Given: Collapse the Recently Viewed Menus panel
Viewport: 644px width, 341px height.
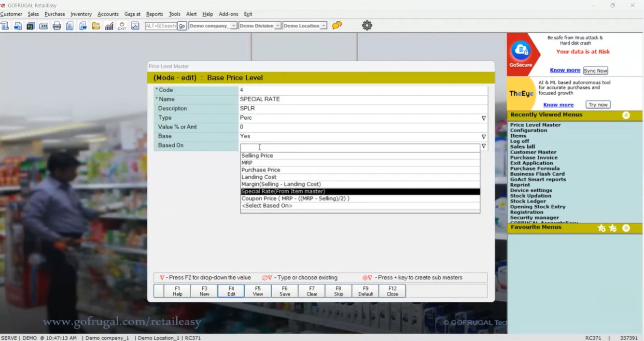Looking at the screenshot, I should [626, 115].
